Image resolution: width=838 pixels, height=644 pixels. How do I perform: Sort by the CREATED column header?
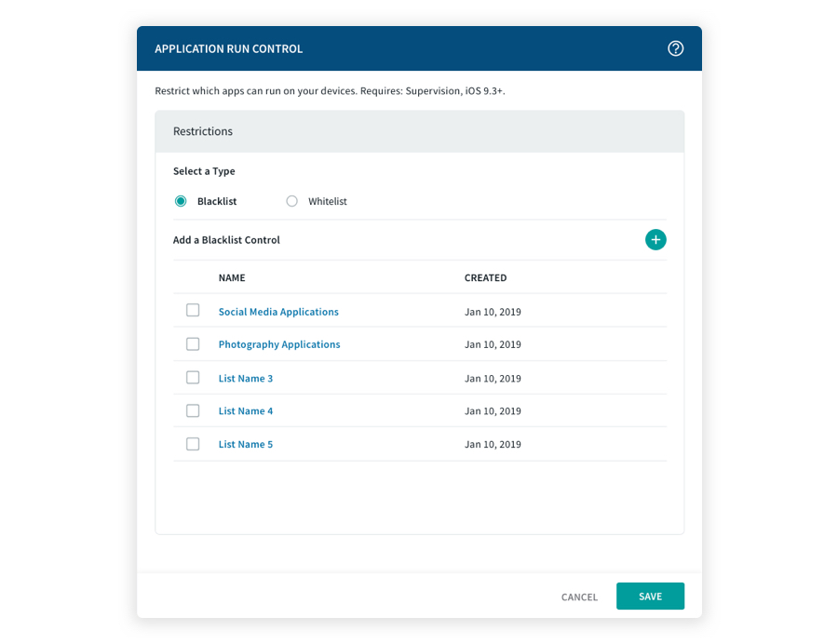[x=485, y=277]
